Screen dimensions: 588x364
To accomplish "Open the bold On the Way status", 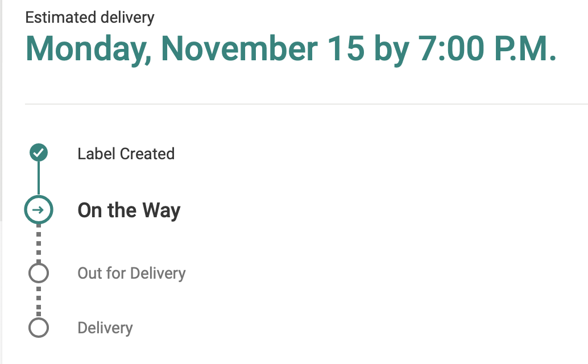I will tap(129, 210).
